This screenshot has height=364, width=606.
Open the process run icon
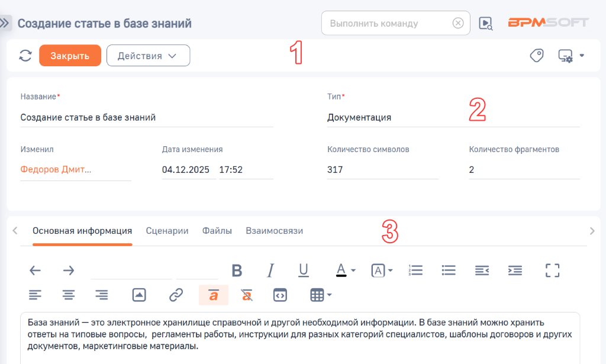[x=486, y=23]
